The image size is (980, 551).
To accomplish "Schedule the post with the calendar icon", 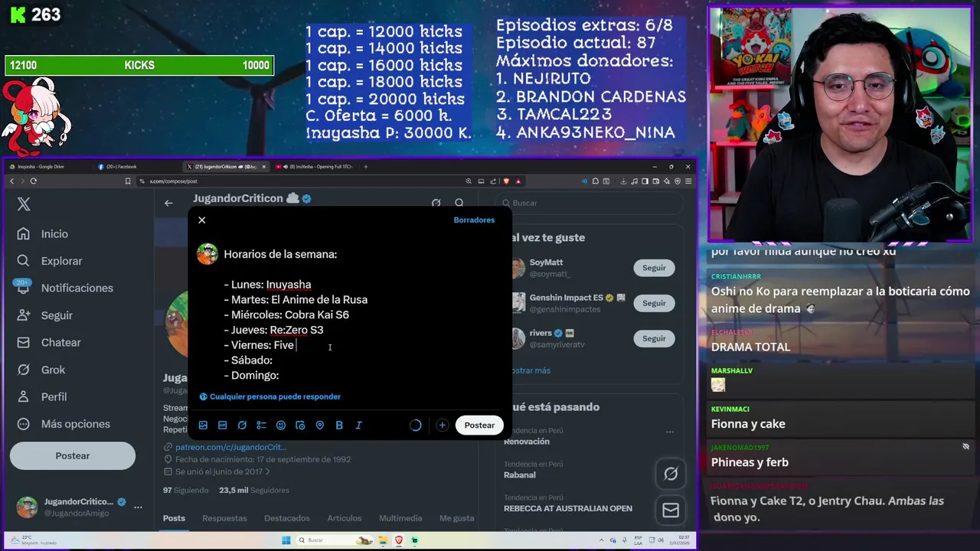I will point(300,425).
